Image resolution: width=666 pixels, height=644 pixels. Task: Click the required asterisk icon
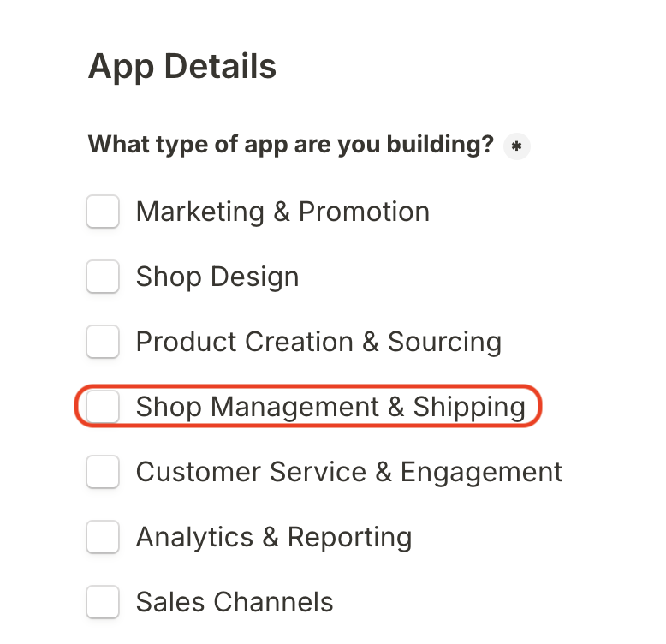(516, 146)
